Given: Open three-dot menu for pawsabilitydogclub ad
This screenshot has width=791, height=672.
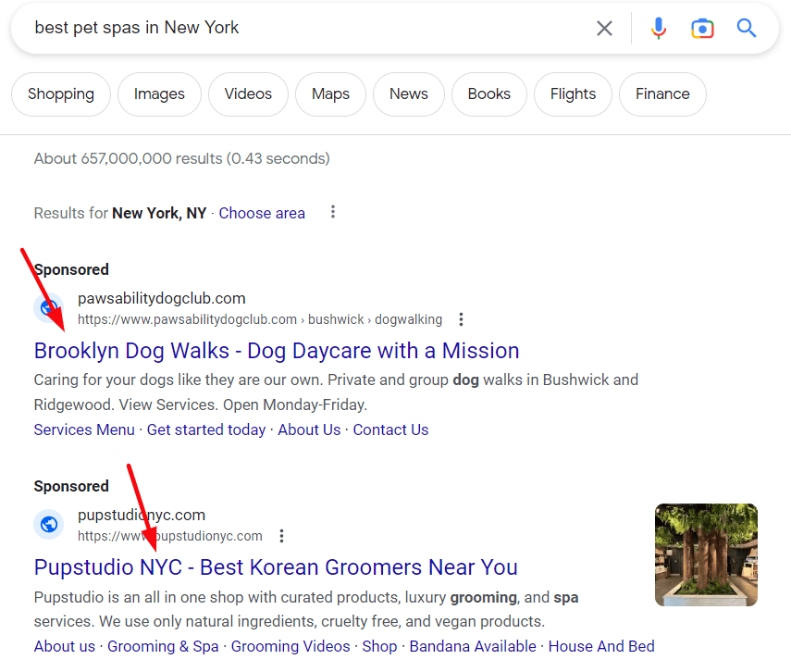Looking at the screenshot, I should coord(461,319).
